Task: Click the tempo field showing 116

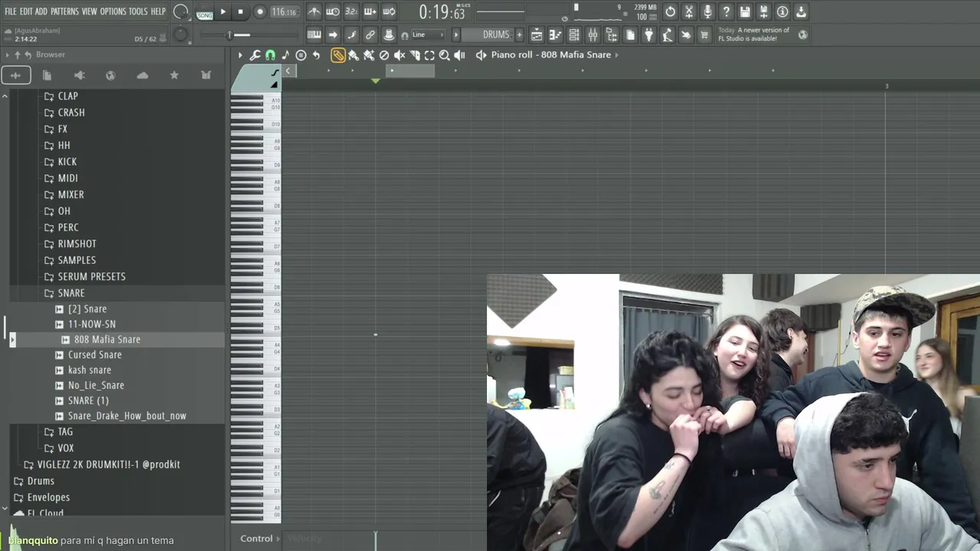Action: click(283, 12)
